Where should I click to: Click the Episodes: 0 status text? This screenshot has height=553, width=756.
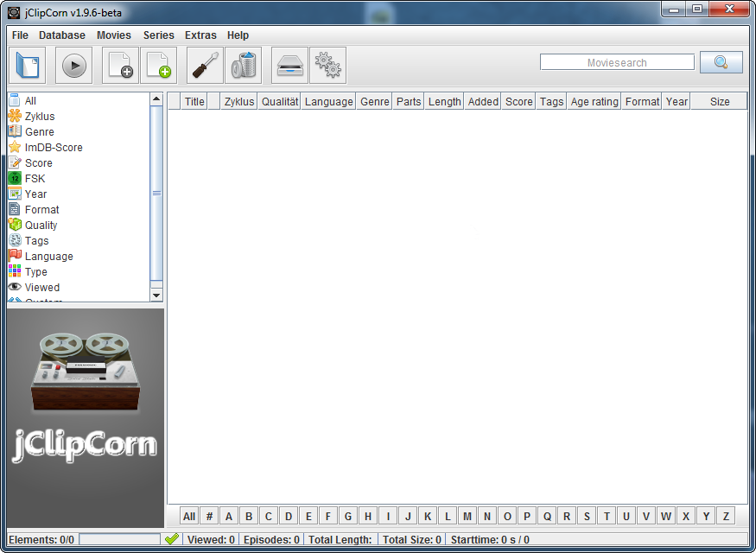pos(271,539)
